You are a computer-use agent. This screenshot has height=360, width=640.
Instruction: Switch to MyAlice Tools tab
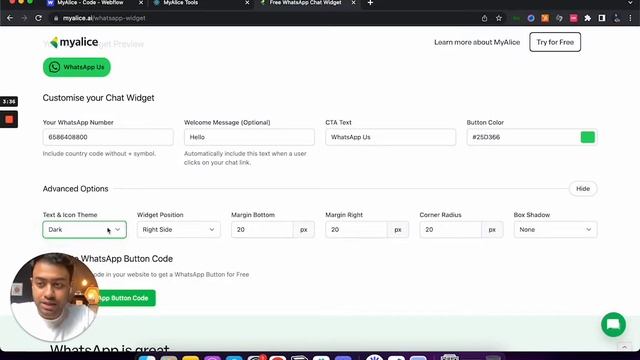(x=180, y=3)
